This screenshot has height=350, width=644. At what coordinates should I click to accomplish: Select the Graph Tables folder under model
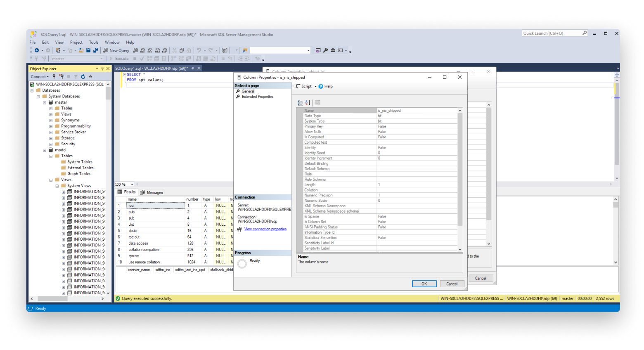[79, 174]
